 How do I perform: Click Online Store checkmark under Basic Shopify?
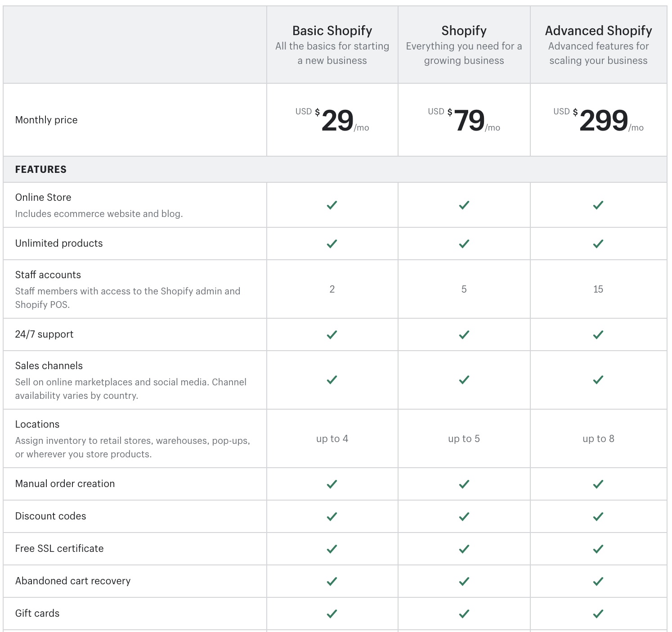click(332, 205)
